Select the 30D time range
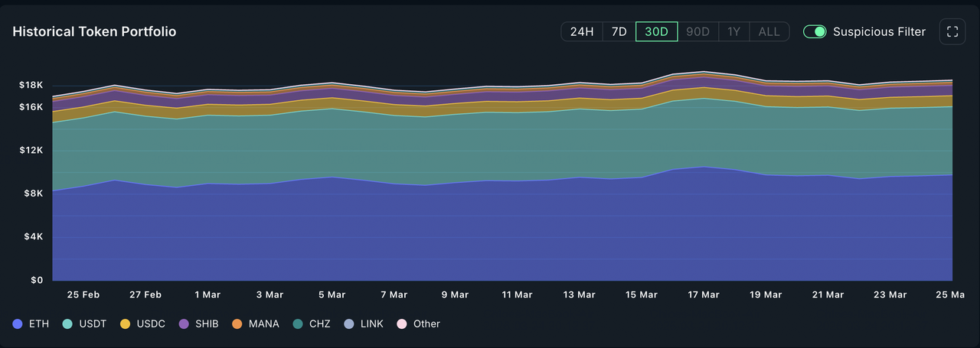Screen dimensions: 980x348 (x=656, y=31)
